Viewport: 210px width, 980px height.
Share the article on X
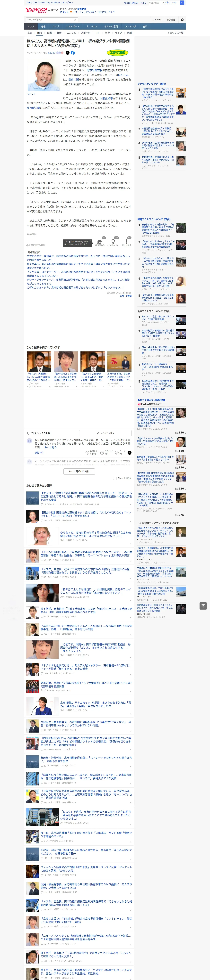click(x=67, y=53)
